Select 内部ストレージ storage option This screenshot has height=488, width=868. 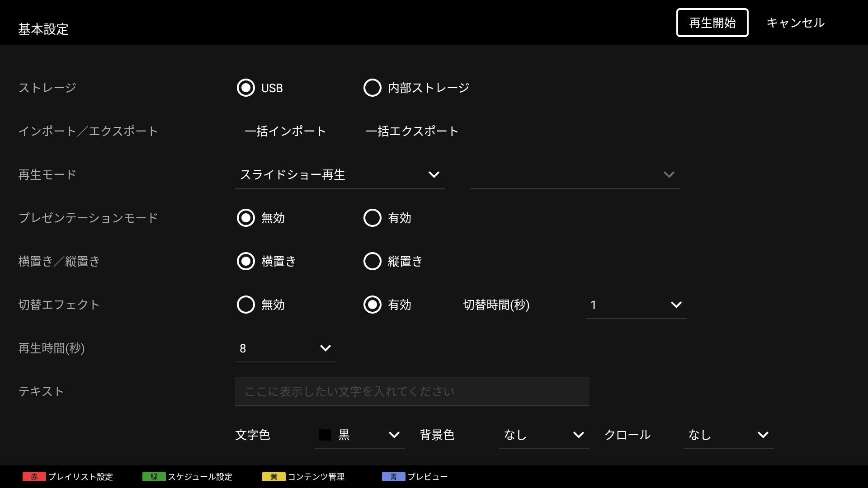tap(373, 88)
